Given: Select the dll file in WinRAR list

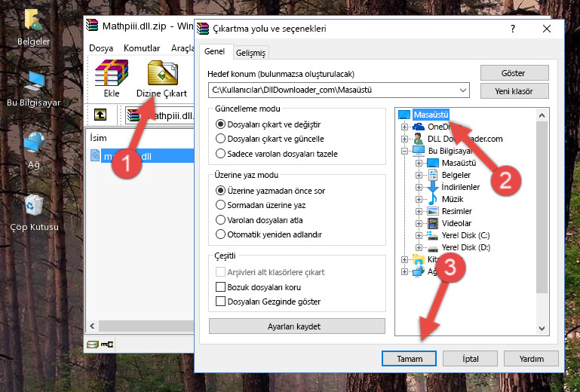Looking at the screenshot, I should pos(141,156).
